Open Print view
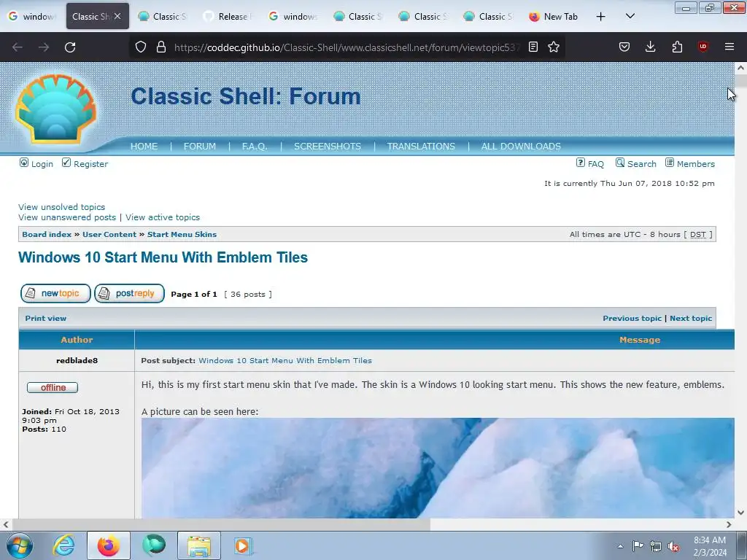 pyautogui.click(x=46, y=318)
